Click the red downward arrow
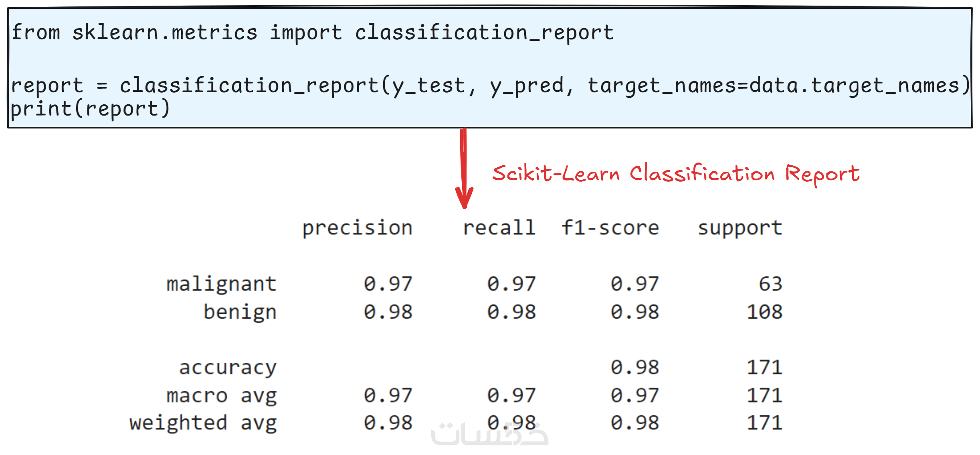Viewport: 980px width, 455px height. point(464,169)
